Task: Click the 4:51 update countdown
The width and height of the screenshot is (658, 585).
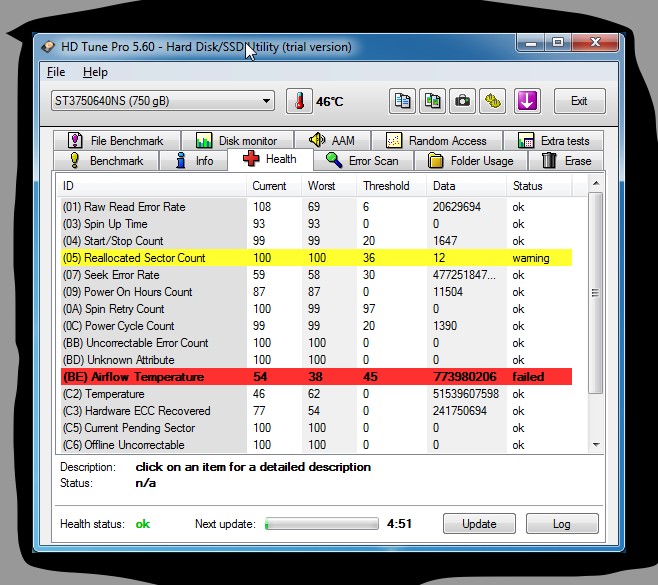Action: (x=399, y=524)
